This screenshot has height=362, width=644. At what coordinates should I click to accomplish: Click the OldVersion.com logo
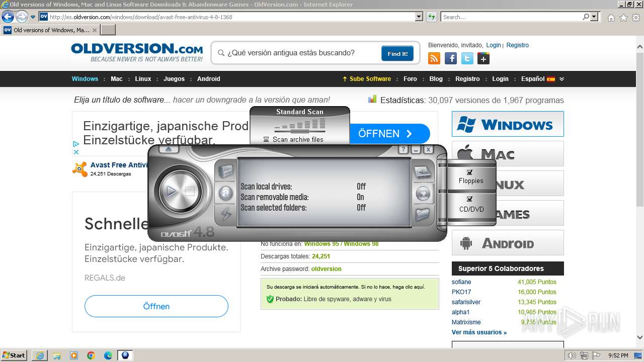(x=137, y=52)
